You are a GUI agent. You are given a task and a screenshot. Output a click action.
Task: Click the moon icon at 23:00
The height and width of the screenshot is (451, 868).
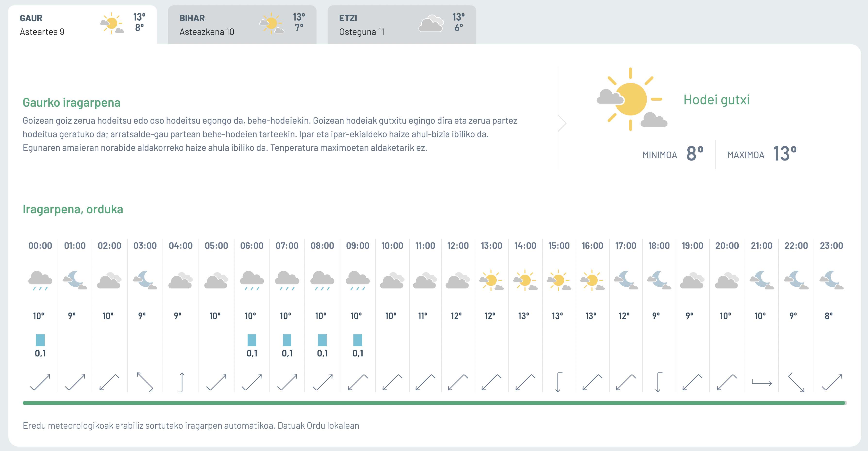[831, 280]
